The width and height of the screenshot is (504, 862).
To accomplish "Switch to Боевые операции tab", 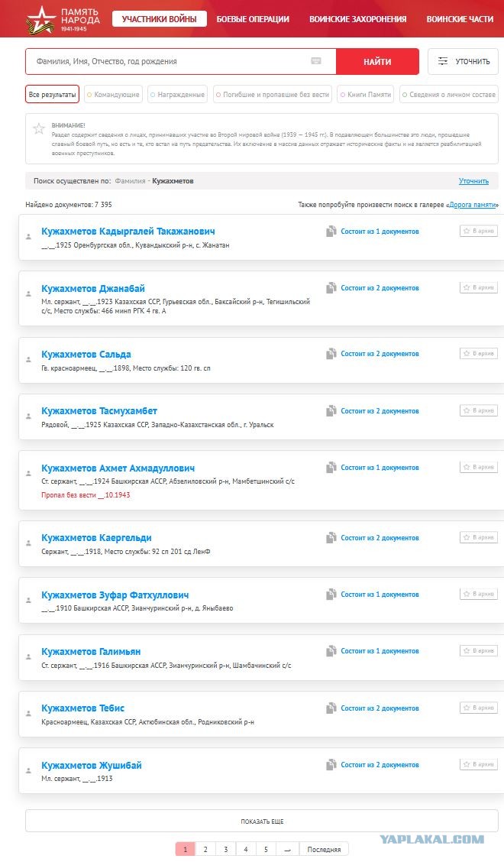I will [253, 19].
